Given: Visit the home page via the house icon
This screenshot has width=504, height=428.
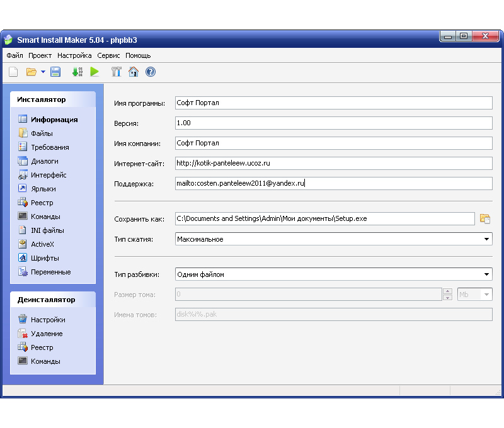Looking at the screenshot, I should (x=134, y=72).
